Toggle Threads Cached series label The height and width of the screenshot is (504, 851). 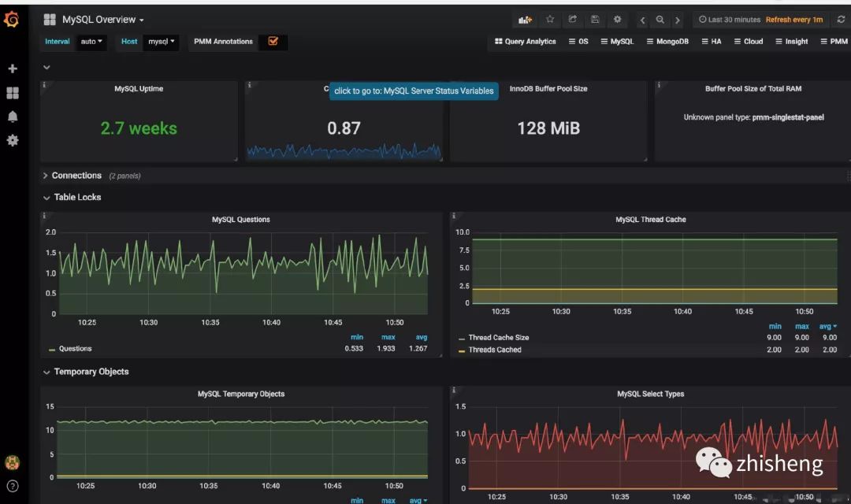[x=495, y=350]
